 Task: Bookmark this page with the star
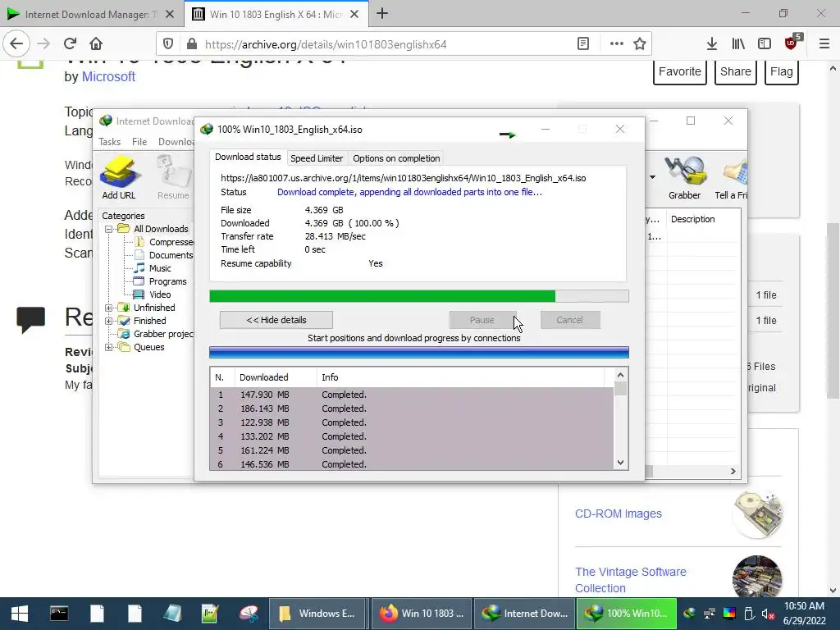click(x=640, y=44)
